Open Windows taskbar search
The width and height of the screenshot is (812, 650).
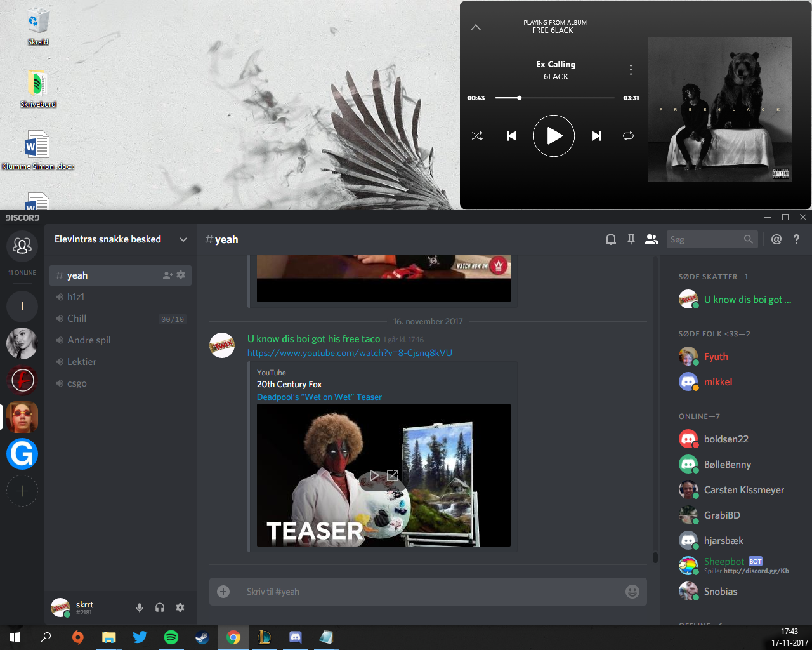46,637
